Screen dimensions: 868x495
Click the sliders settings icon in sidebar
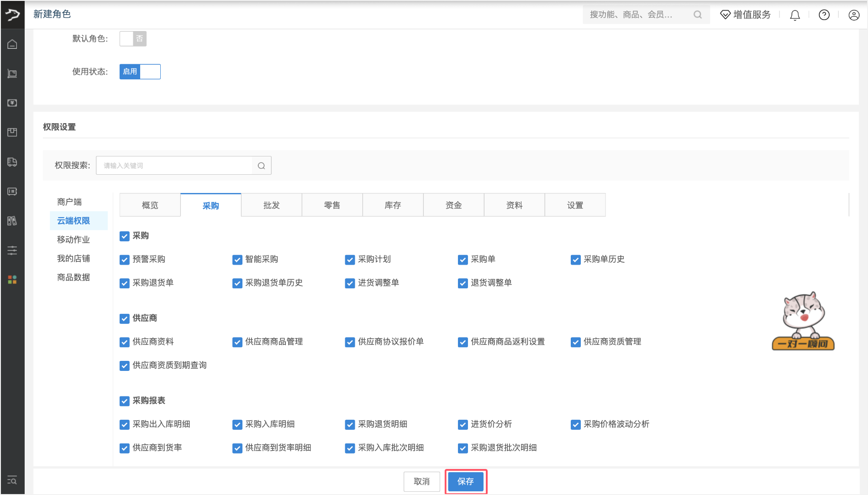click(12, 250)
